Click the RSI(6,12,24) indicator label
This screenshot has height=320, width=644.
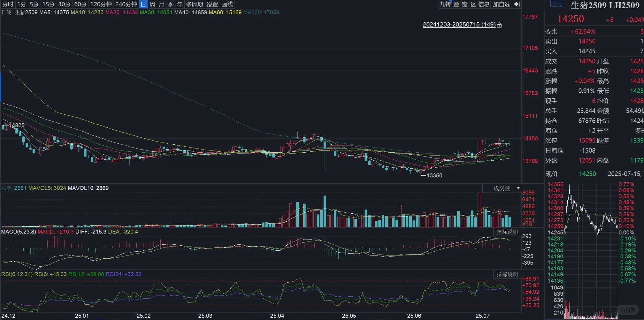tap(17, 274)
